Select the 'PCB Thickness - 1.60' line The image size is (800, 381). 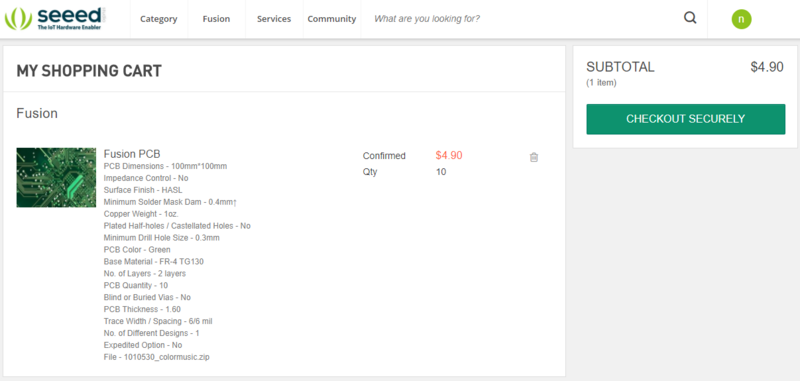click(x=142, y=310)
